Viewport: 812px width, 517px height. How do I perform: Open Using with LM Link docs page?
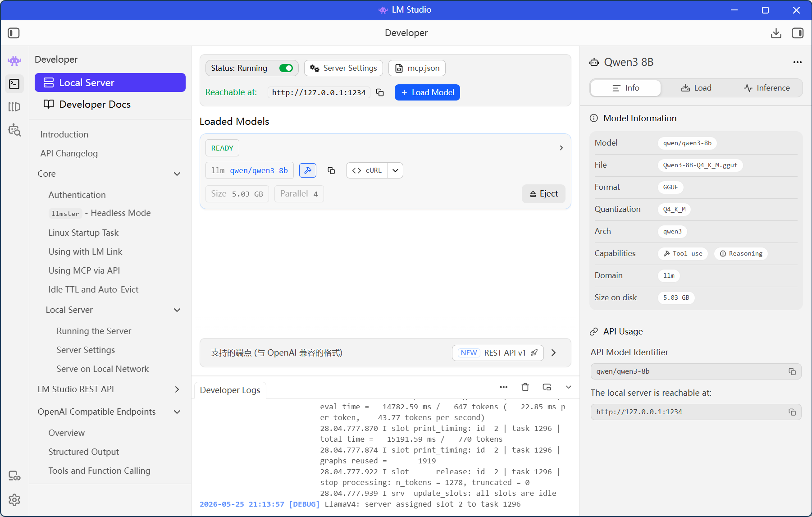[x=85, y=252]
